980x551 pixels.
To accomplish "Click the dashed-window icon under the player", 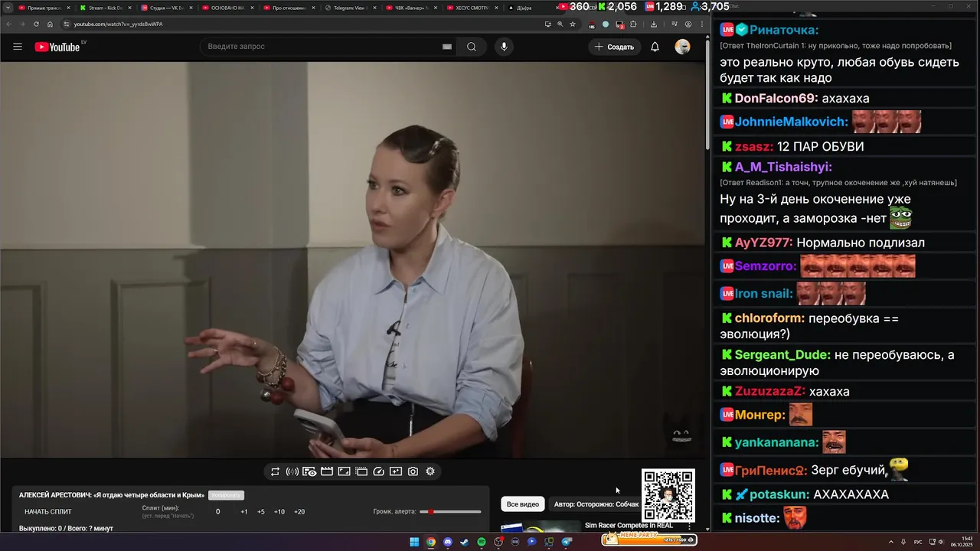I will 361,471.
